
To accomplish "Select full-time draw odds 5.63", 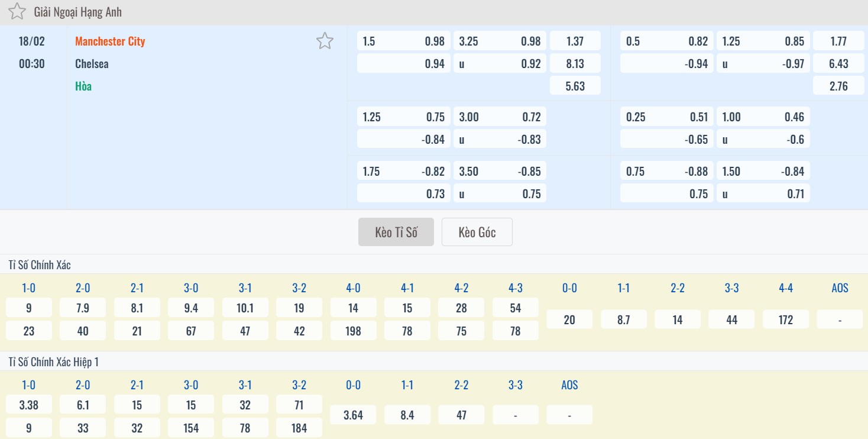I will point(575,86).
